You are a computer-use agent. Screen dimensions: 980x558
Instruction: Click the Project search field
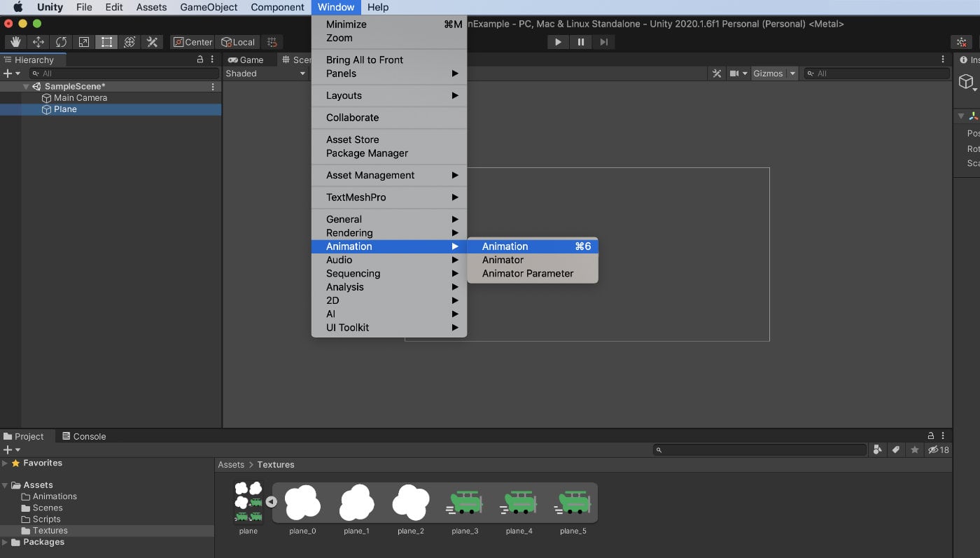click(x=759, y=450)
